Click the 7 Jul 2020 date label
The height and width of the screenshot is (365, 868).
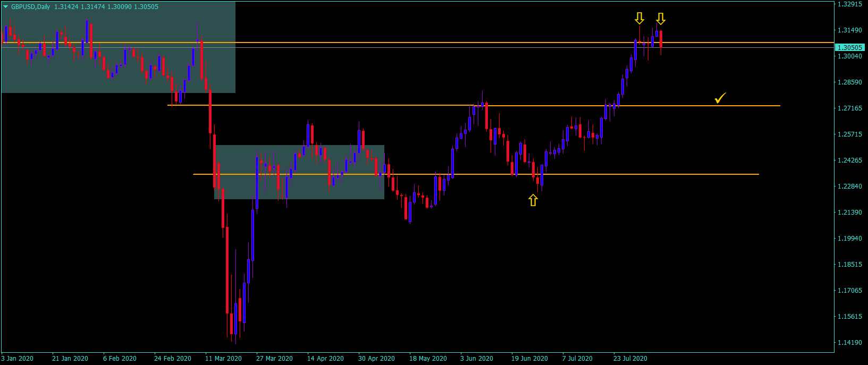[x=577, y=359]
